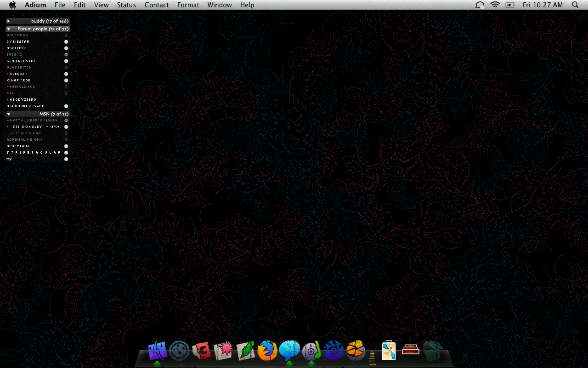Open the battery-shaped document stack in dock
588x368 pixels.
pos(389,351)
